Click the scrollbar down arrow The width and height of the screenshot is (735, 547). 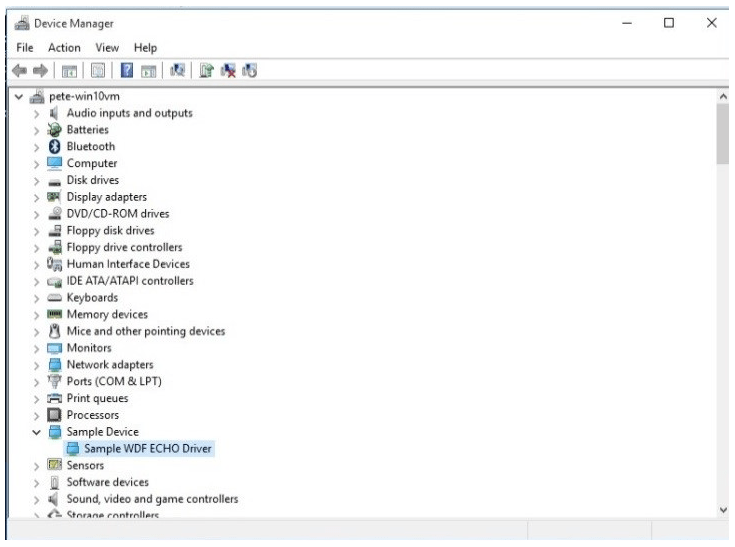pyautogui.click(x=725, y=510)
